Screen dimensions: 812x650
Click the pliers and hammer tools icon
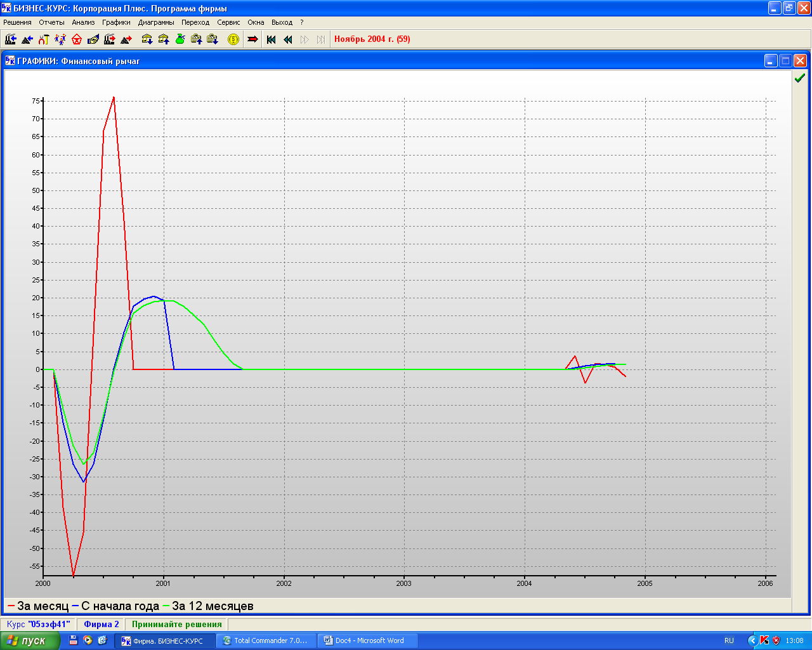[43, 39]
